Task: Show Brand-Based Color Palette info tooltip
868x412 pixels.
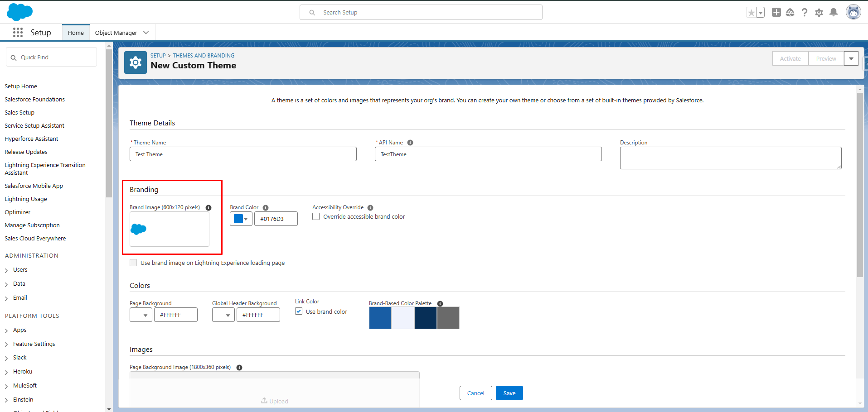Action: point(440,304)
